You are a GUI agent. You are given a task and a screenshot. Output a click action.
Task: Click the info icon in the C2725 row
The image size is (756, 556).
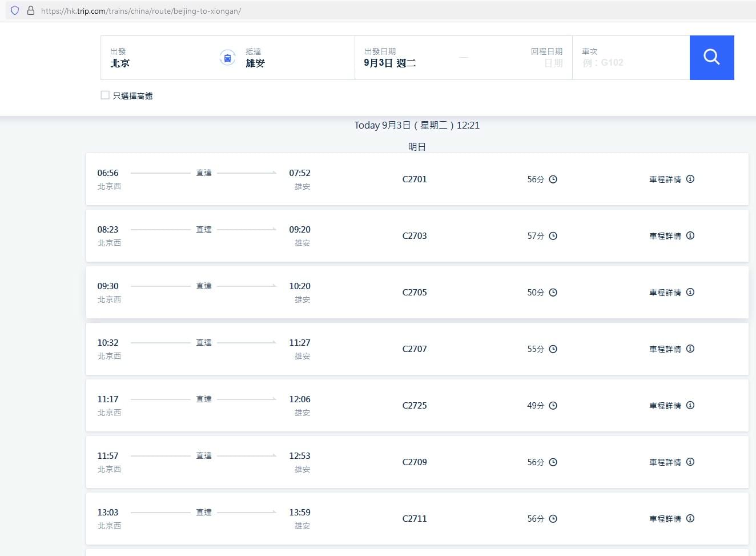[x=690, y=405]
